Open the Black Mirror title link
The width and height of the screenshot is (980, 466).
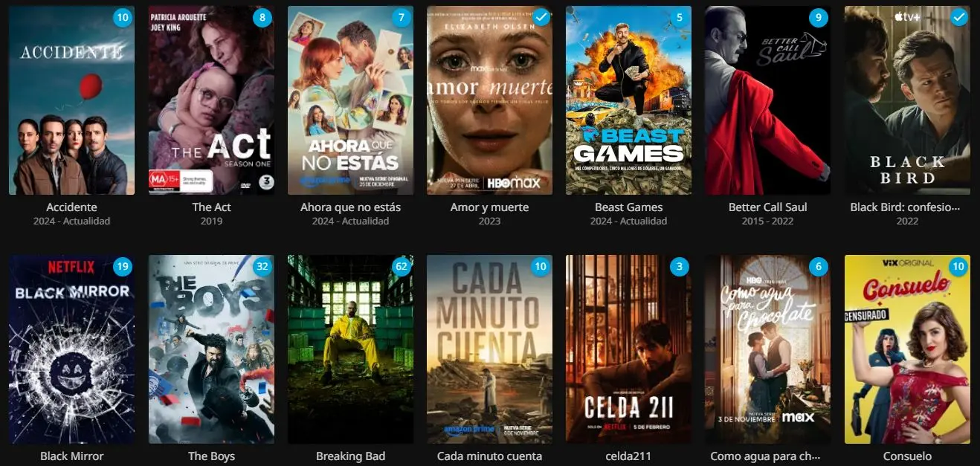(71, 456)
